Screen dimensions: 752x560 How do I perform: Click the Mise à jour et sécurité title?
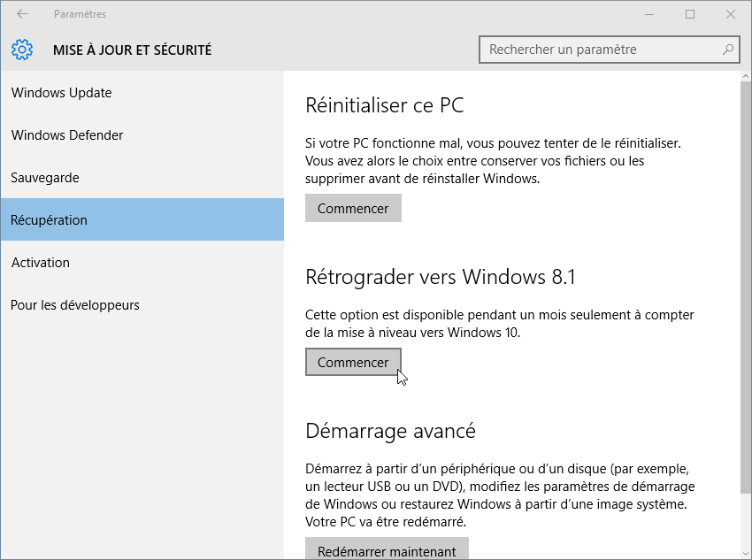pos(133,50)
